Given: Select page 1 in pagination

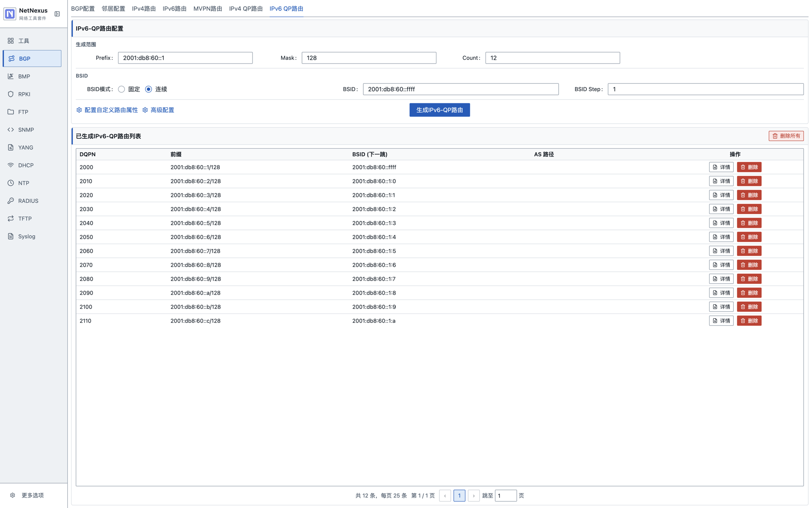Looking at the screenshot, I should pos(459,496).
